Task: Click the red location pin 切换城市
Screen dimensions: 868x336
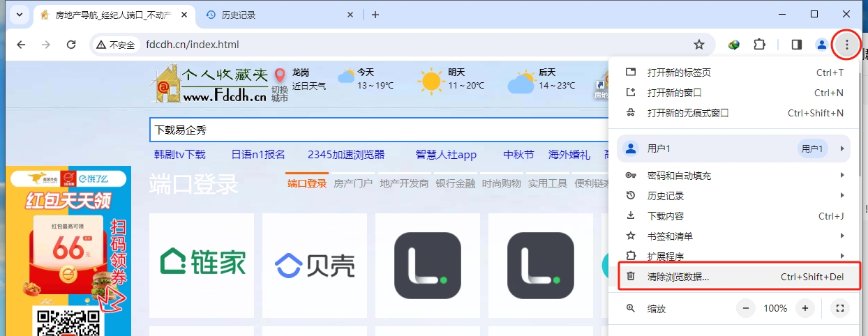Action: click(280, 85)
